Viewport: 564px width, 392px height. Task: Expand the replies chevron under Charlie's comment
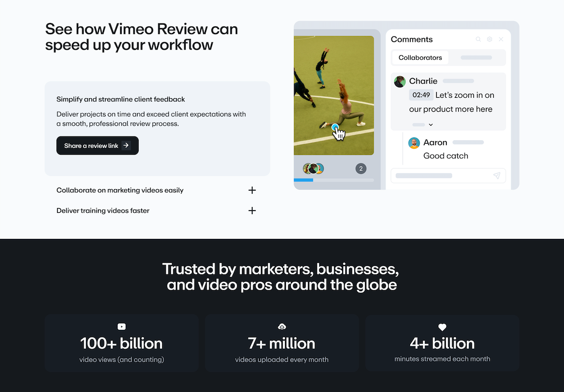tap(431, 125)
